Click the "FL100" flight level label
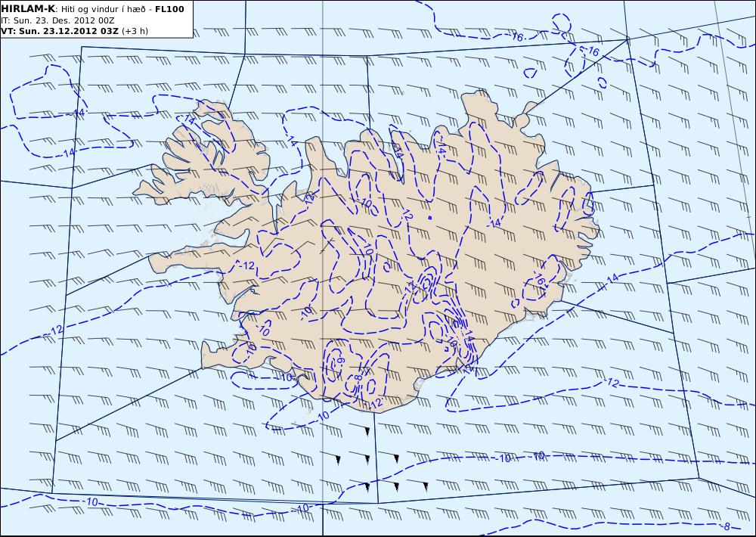The image size is (756, 537). [x=169, y=9]
